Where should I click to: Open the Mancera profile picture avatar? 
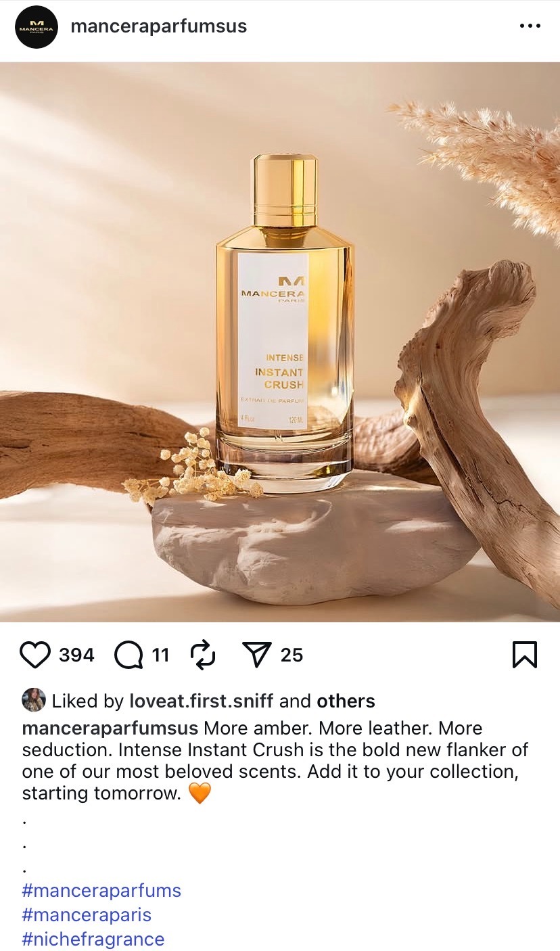click(36, 27)
